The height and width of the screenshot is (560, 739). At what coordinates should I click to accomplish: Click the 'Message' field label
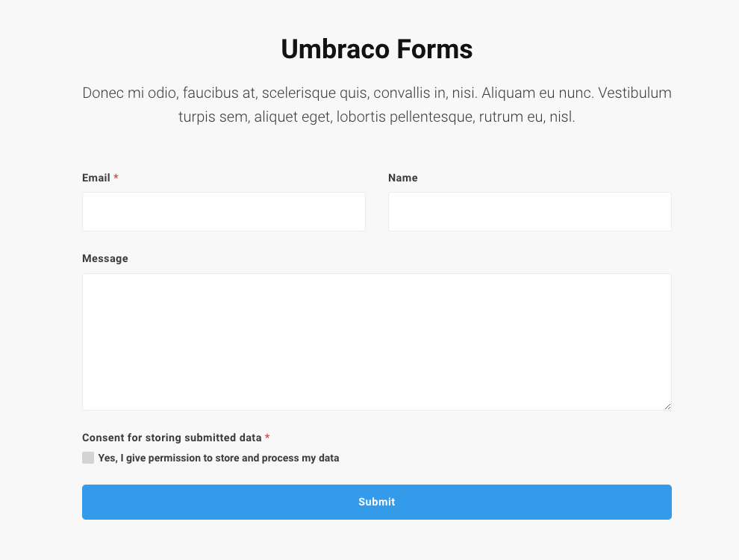tap(105, 258)
